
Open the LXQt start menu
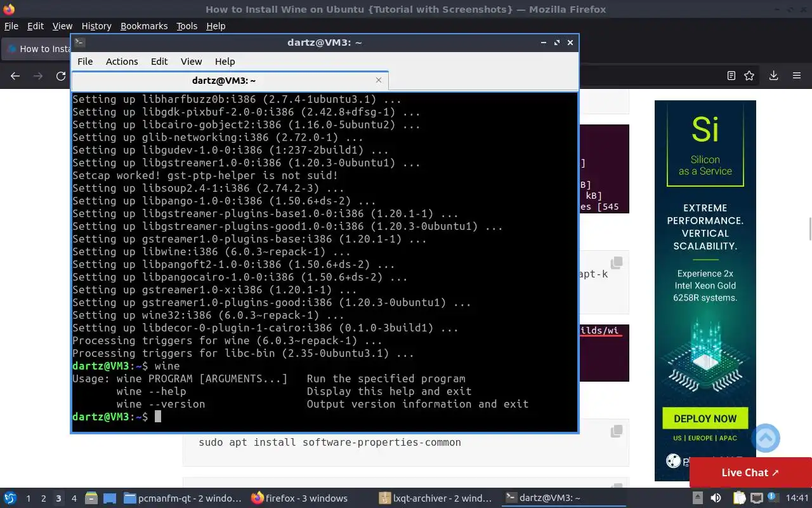(10, 498)
